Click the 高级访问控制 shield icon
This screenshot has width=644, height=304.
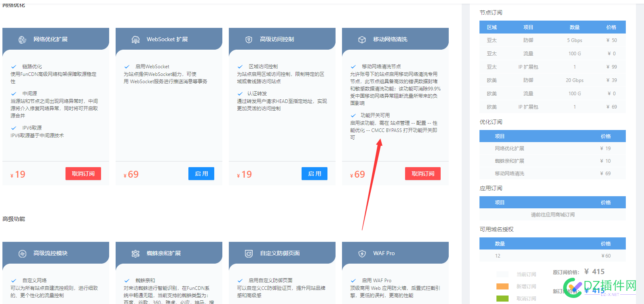click(x=249, y=40)
